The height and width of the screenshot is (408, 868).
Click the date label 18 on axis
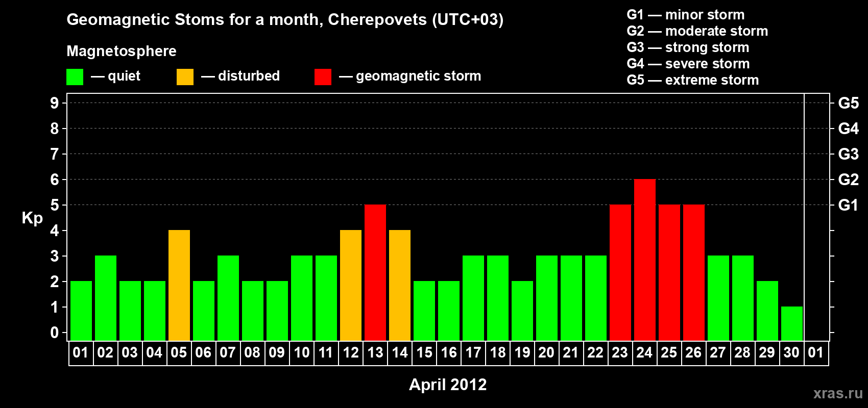click(x=498, y=352)
